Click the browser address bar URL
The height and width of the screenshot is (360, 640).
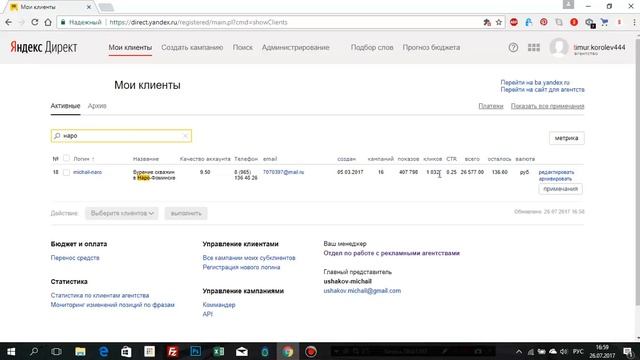[x=198, y=22]
